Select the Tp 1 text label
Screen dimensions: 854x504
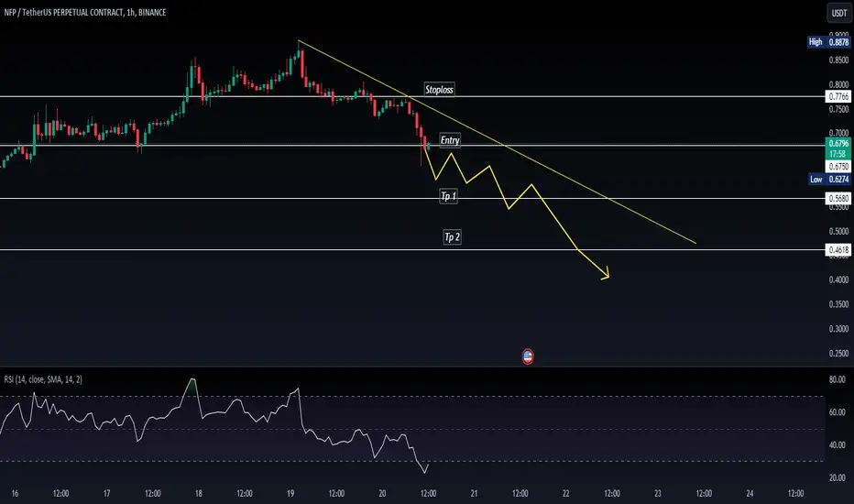(x=448, y=196)
